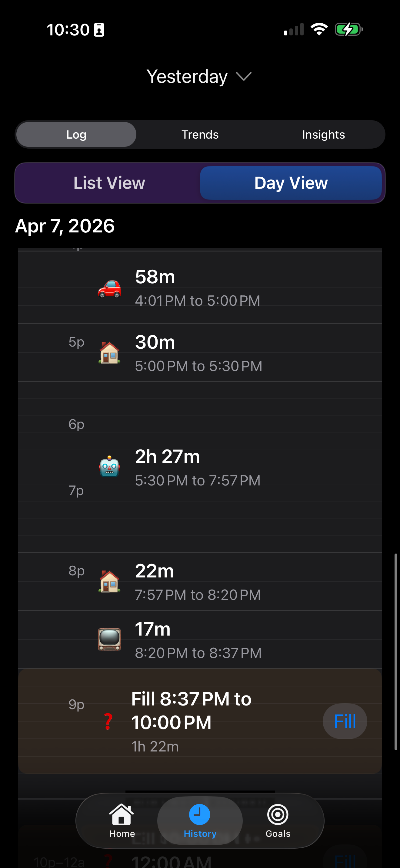Tap the History clock icon
The width and height of the screenshot is (400, 868).
[x=200, y=814]
